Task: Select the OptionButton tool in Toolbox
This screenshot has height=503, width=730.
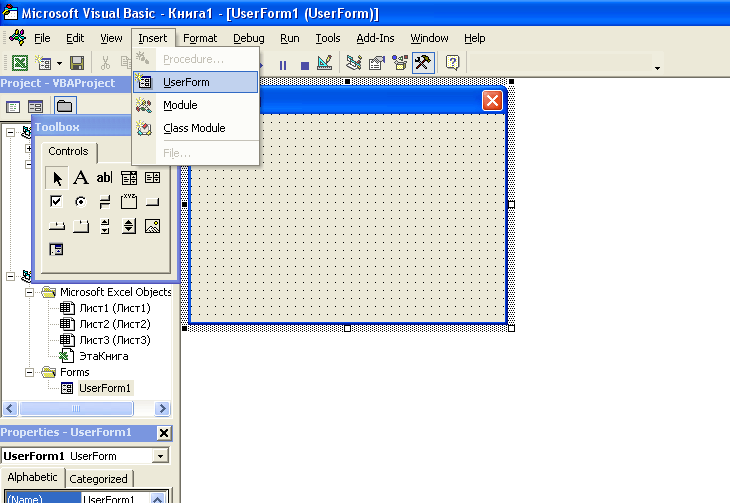Action: pos(81,202)
